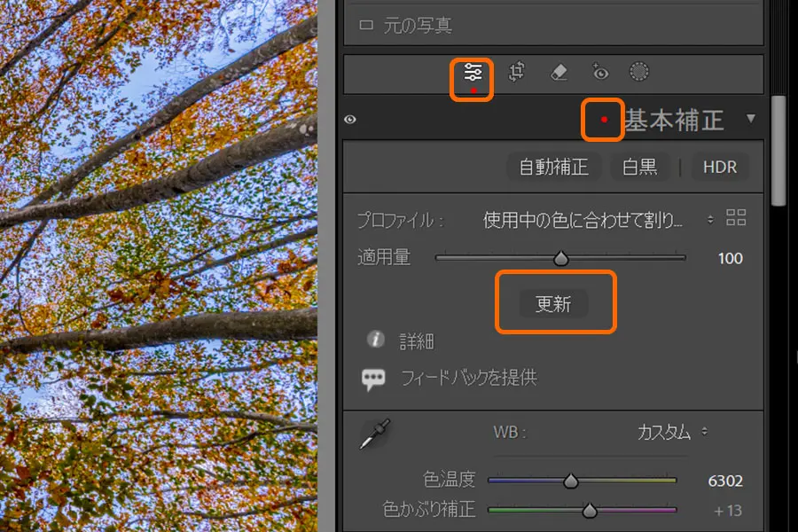Viewport: 798px width, 532px height.
Task: Toggle 基本補正 panel visibility eye
Action: point(350,120)
